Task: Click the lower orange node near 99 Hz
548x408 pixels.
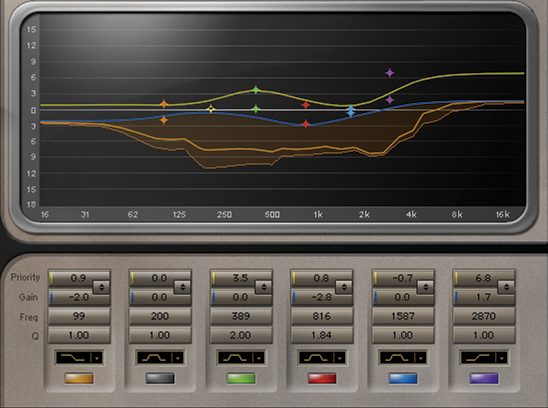Action: pyautogui.click(x=164, y=120)
